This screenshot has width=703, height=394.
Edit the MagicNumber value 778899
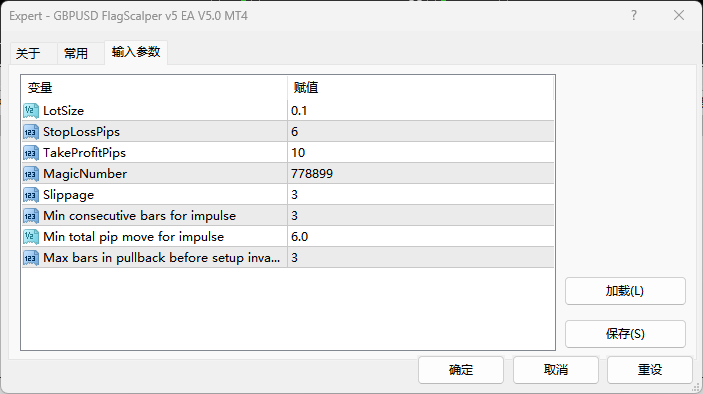click(x=421, y=174)
